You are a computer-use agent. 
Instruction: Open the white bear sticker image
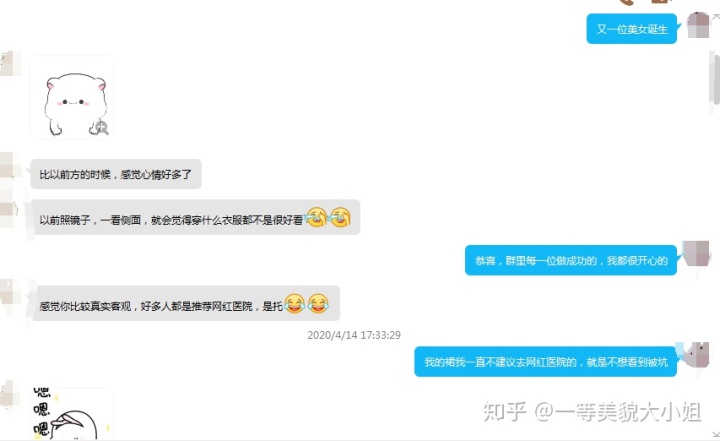pyautogui.click(x=72, y=97)
